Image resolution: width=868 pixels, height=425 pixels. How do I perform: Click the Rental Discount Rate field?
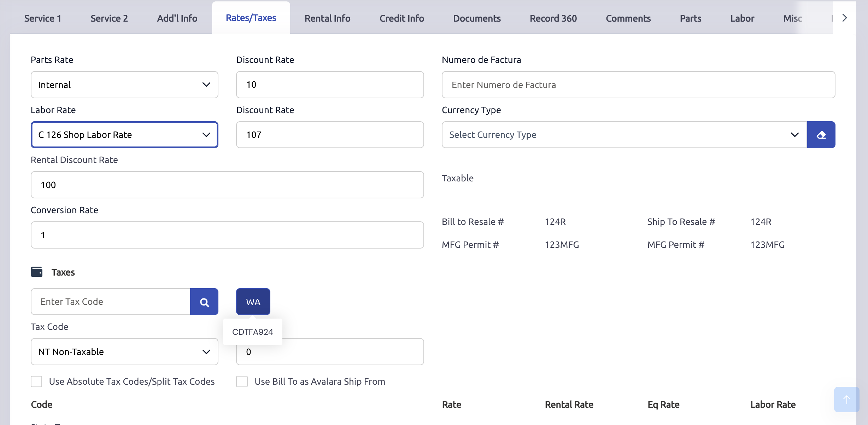[227, 185]
